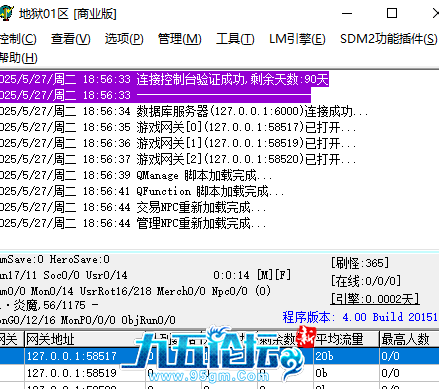Open the 查看(V) menu

click(71, 39)
